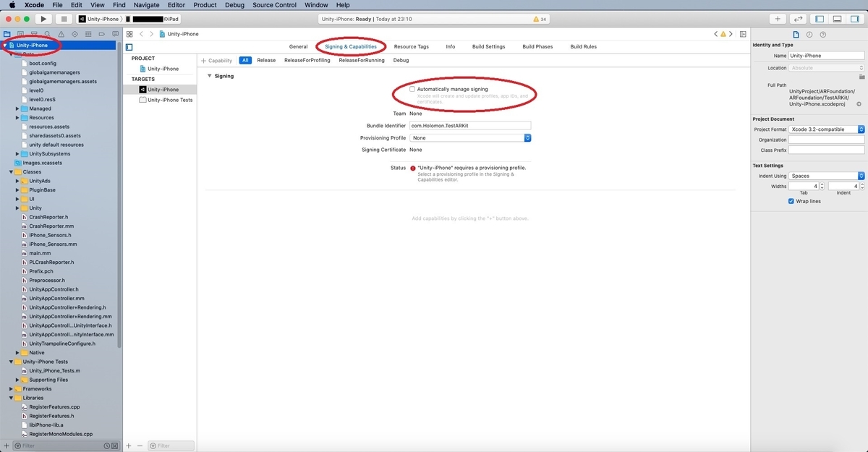Screen dimensions: 868x452
Task: Choose the Full Path folder icon
Action: click(x=861, y=76)
